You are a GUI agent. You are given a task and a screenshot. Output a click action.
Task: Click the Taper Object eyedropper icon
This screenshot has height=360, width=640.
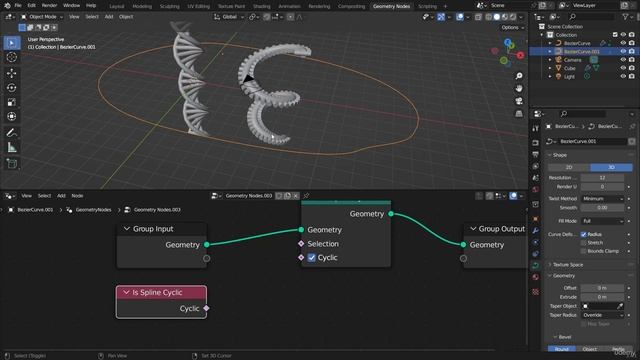tap(620, 306)
